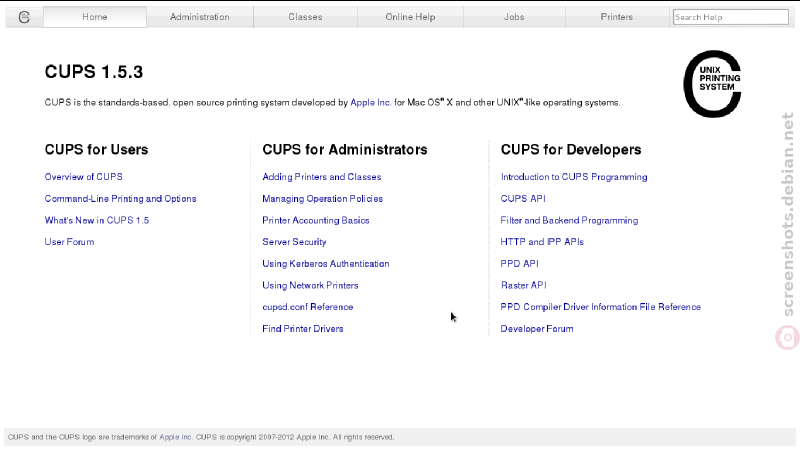Open Introduction to CUPS Programming link

(574, 177)
